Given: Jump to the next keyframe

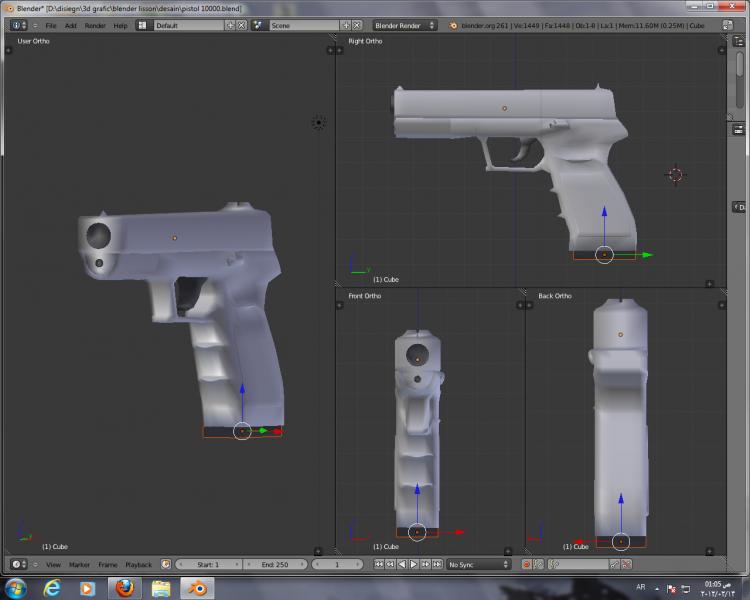Looking at the screenshot, I should (425, 564).
